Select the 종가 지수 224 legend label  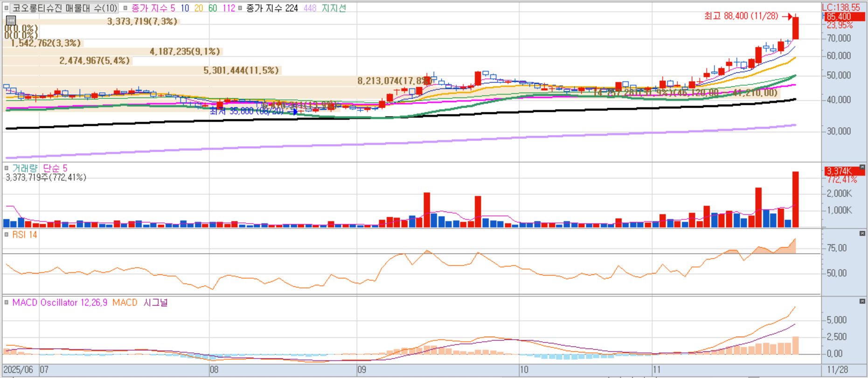(272, 8)
